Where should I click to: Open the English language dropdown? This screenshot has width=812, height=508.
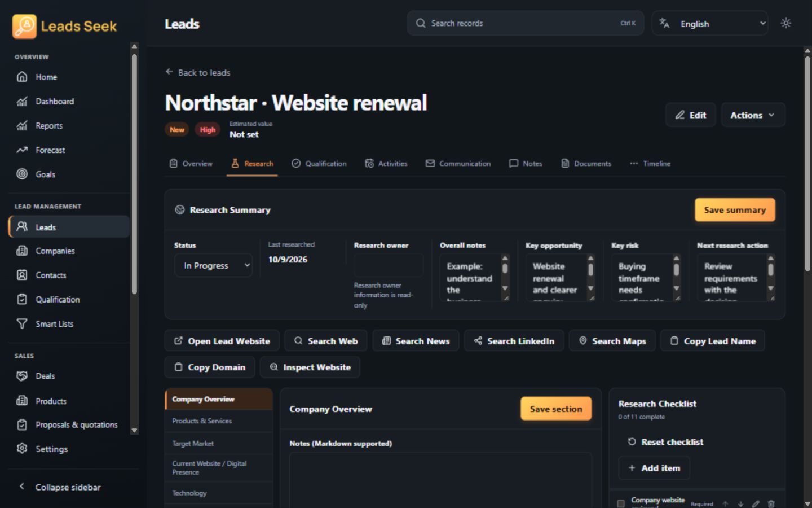coord(710,24)
